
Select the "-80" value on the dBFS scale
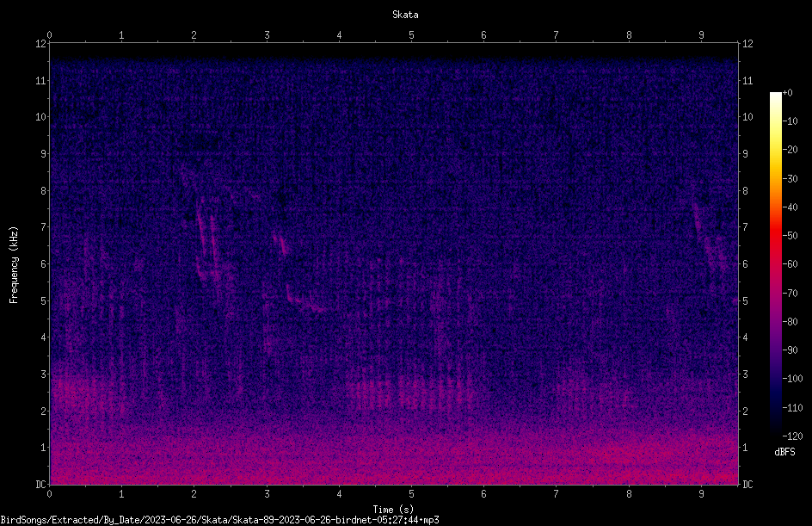point(790,322)
